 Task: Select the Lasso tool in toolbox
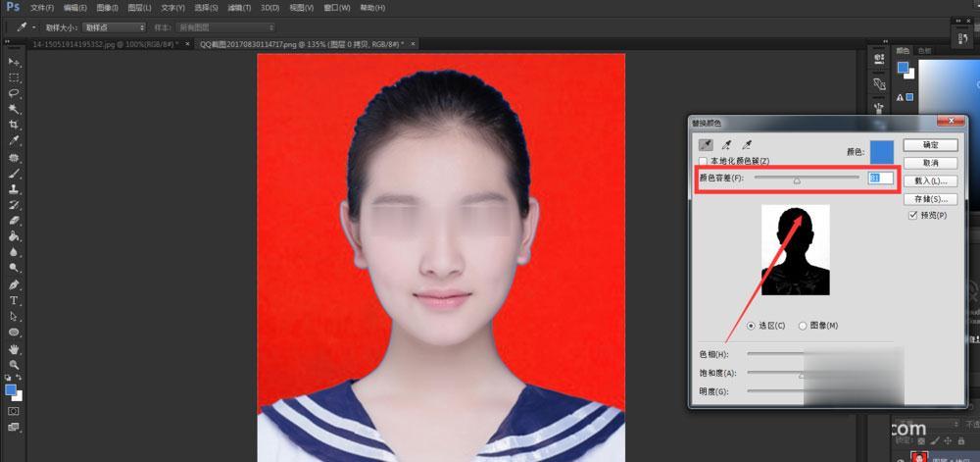14,93
